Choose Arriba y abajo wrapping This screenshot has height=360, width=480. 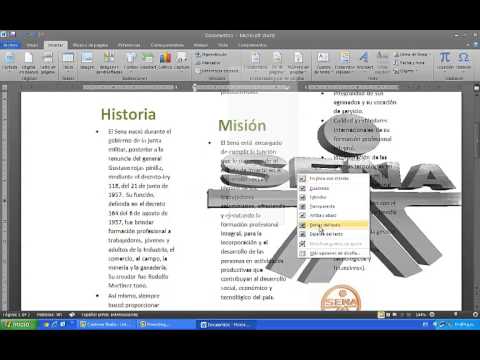333,215
